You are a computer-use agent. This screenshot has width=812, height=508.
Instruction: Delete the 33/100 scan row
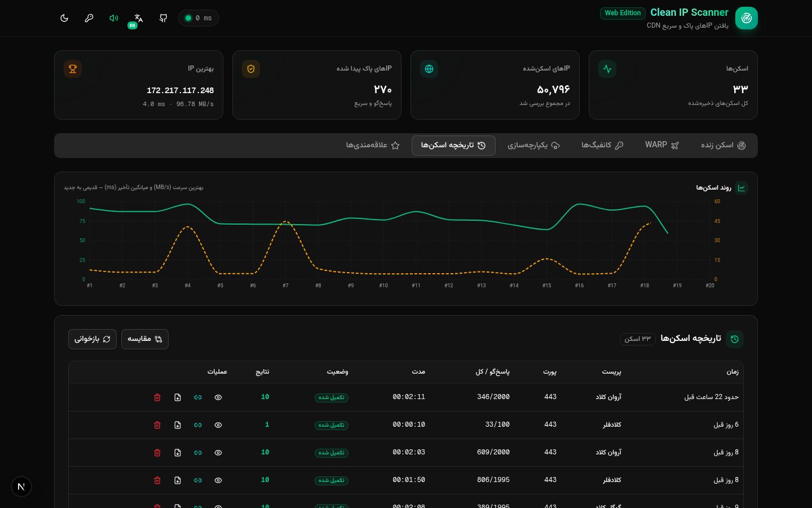coord(157,425)
